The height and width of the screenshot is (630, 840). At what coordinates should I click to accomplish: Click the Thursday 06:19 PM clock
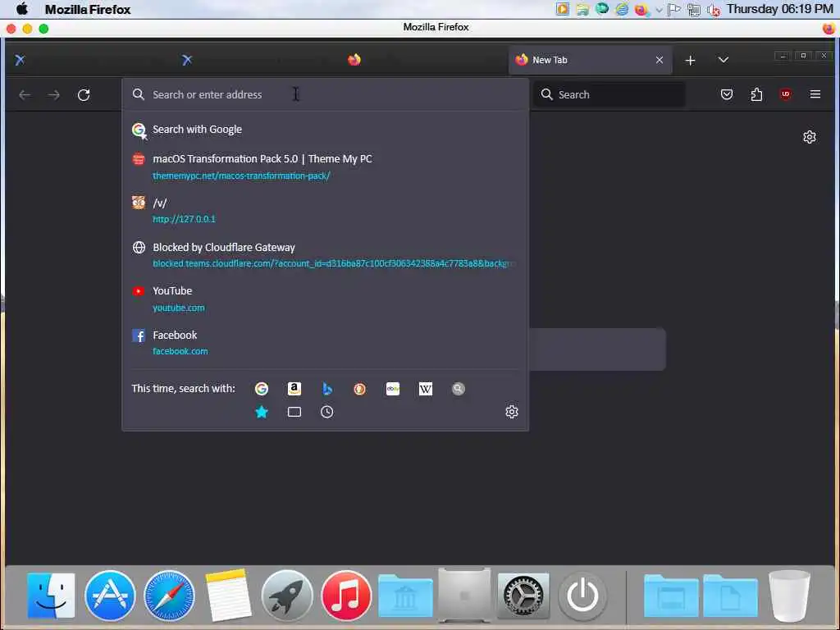[779, 9]
